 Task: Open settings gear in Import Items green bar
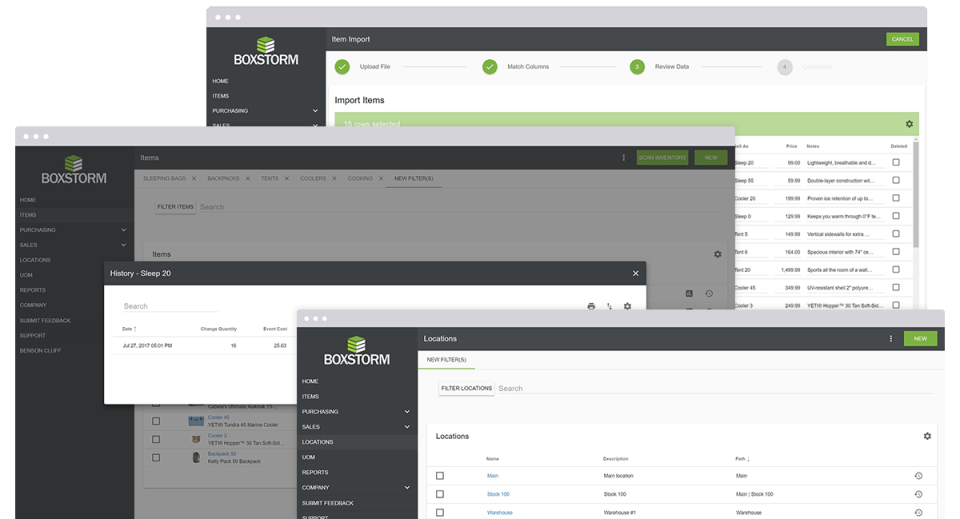909,124
